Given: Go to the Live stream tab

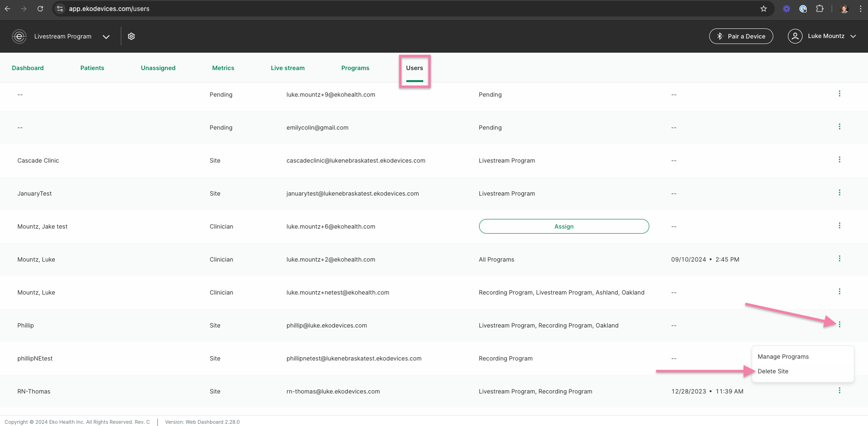Looking at the screenshot, I should click(x=288, y=68).
